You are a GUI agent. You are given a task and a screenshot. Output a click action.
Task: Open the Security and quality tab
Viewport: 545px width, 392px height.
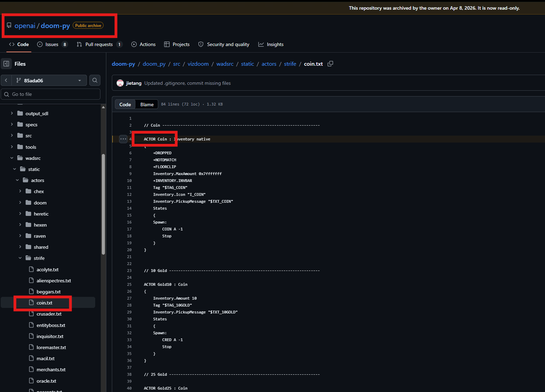pos(223,44)
